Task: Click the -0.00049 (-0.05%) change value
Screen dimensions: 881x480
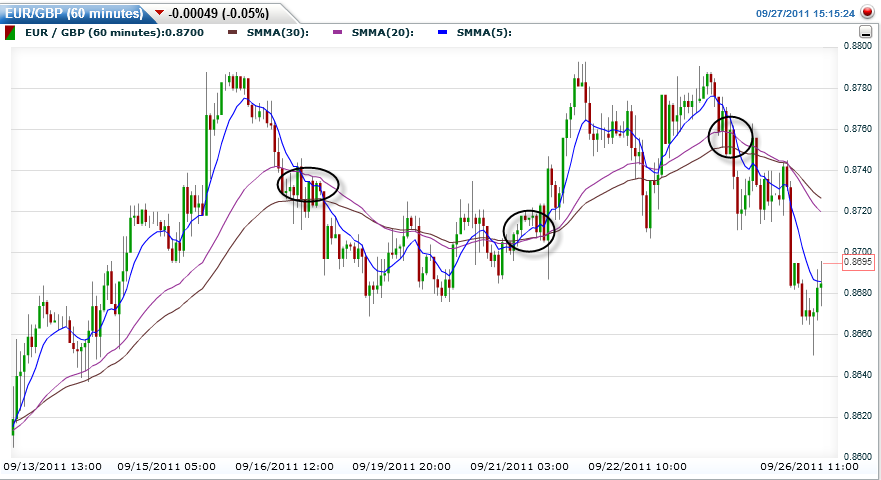Action: [x=218, y=13]
